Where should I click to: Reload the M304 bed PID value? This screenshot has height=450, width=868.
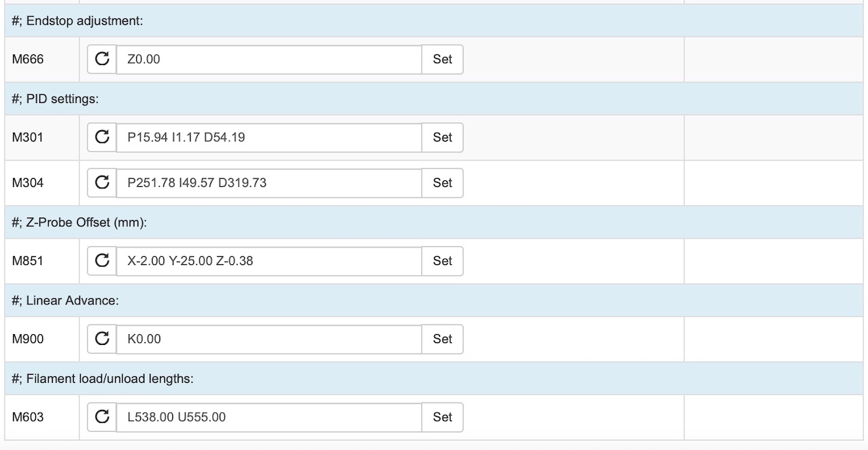tap(102, 183)
